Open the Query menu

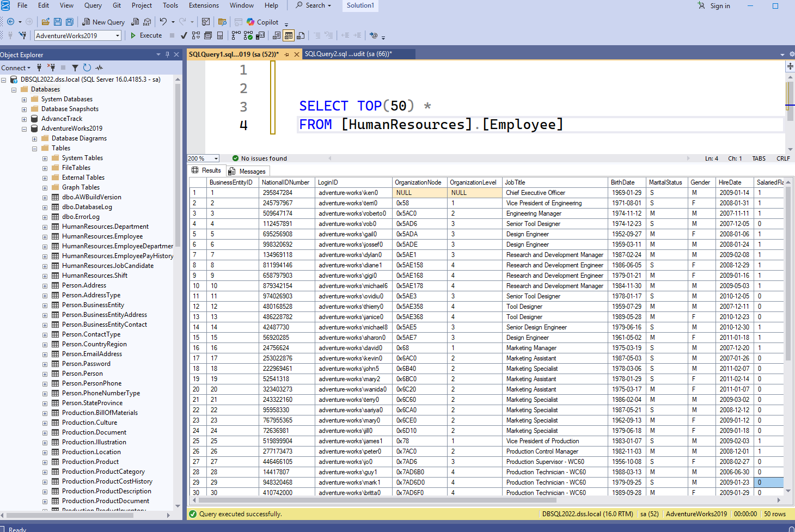pyautogui.click(x=93, y=5)
